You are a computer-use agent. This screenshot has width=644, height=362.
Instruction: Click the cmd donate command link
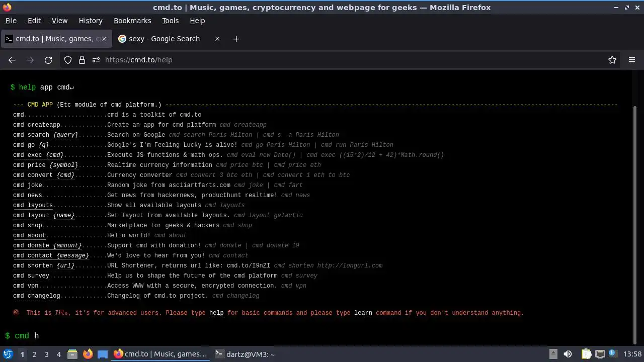pos(47,245)
